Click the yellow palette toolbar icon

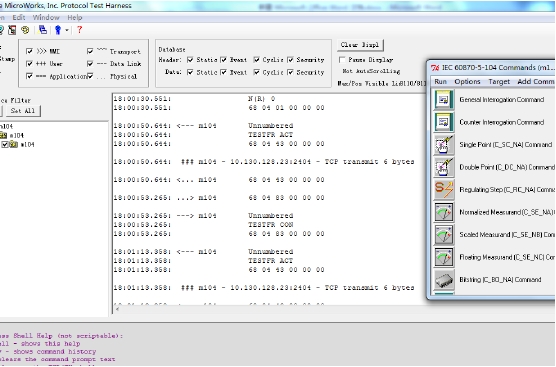click(x=25, y=30)
